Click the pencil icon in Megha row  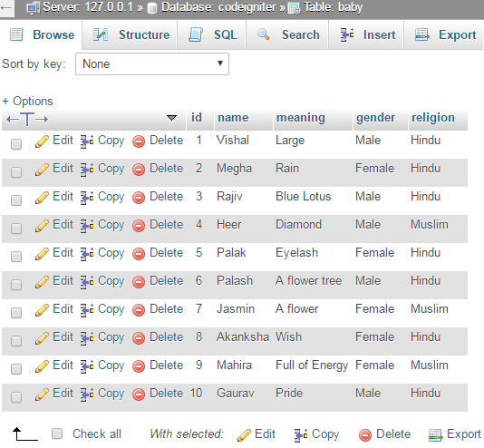tap(42, 170)
